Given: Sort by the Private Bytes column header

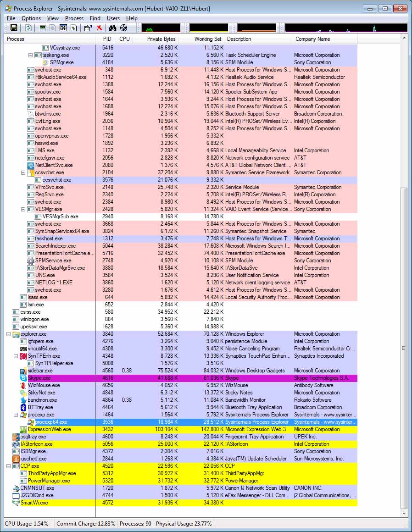Looking at the screenshot, I should (x=156, y=39).
